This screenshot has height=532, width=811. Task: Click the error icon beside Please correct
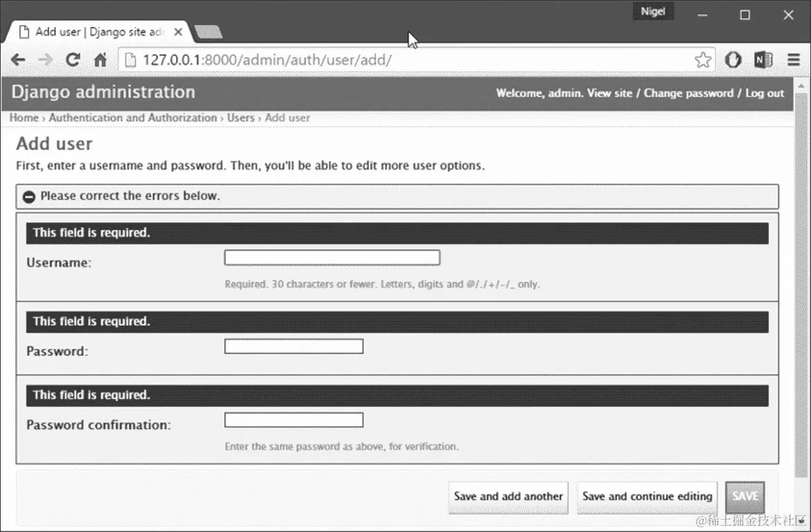coord(29,196)
